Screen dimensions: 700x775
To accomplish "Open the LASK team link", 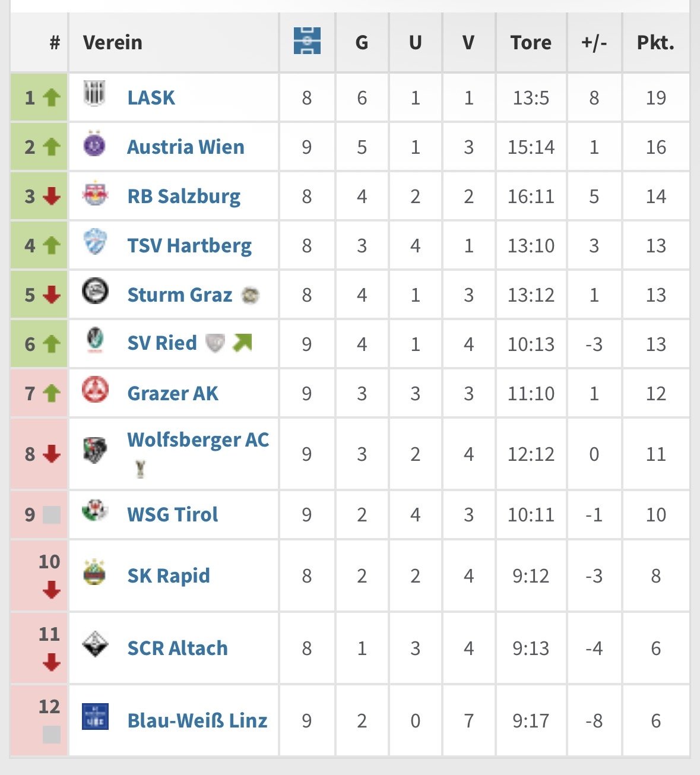I will point(151,98).
